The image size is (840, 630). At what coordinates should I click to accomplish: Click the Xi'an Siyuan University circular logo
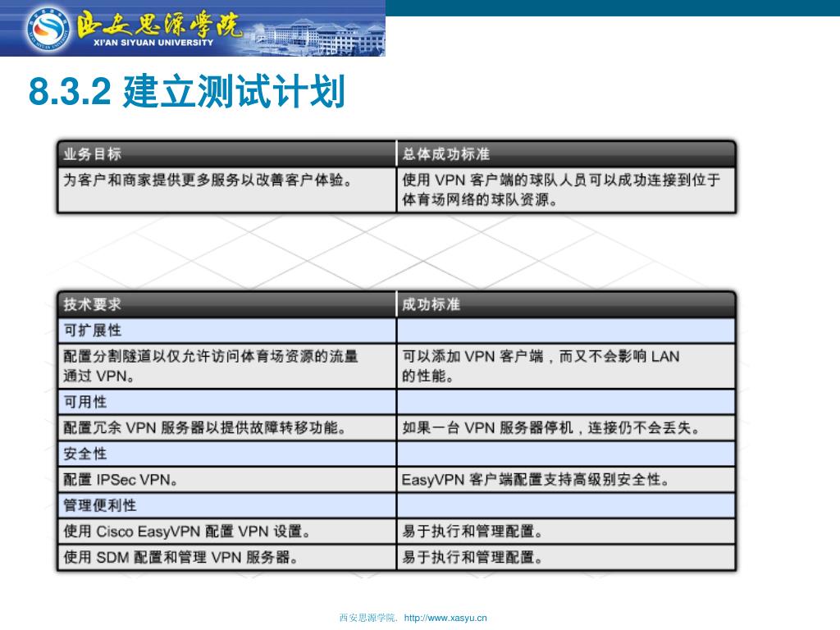click(x=48, y=29)
